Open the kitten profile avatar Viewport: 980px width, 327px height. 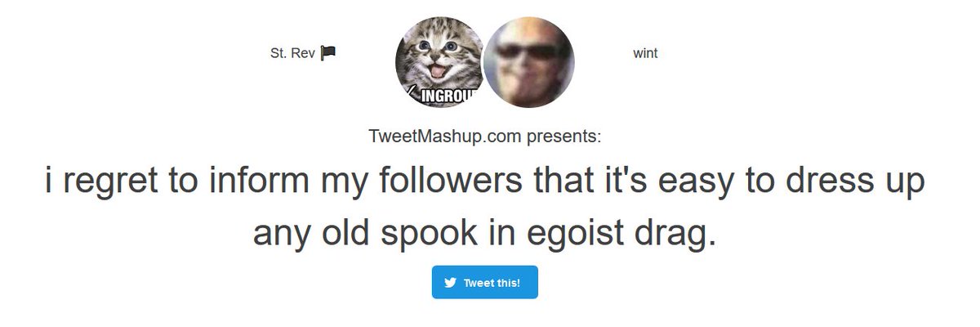pos(441,62)
